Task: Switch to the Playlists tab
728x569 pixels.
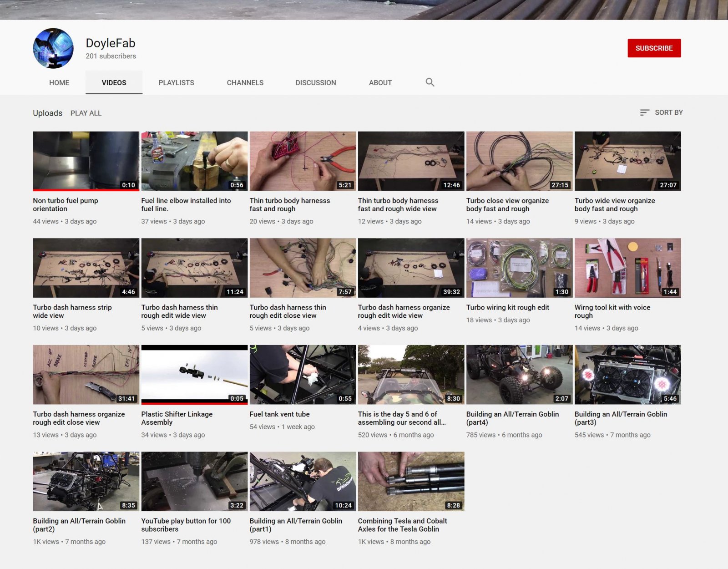Action: [x=176, y=82]
